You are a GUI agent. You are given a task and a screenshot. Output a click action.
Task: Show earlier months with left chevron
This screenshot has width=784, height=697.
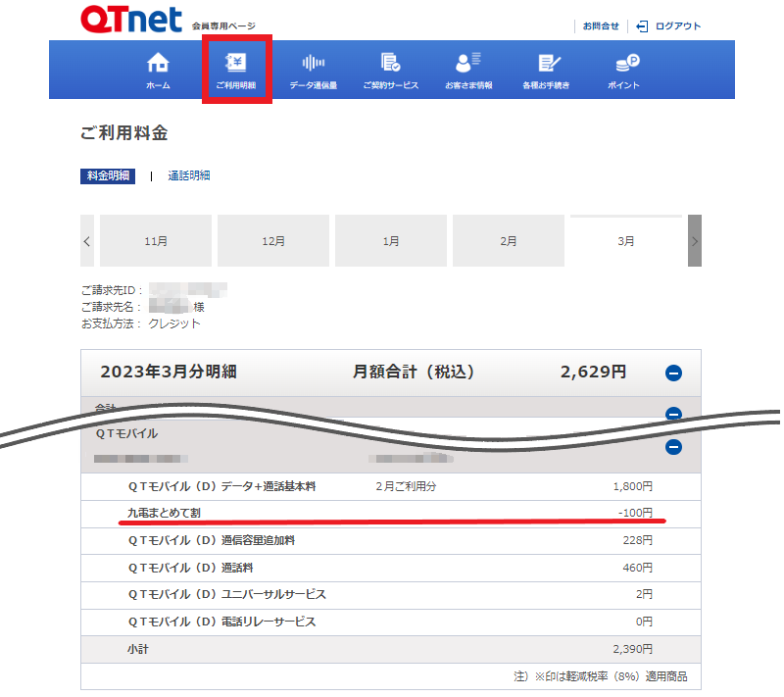pos(87,241)
